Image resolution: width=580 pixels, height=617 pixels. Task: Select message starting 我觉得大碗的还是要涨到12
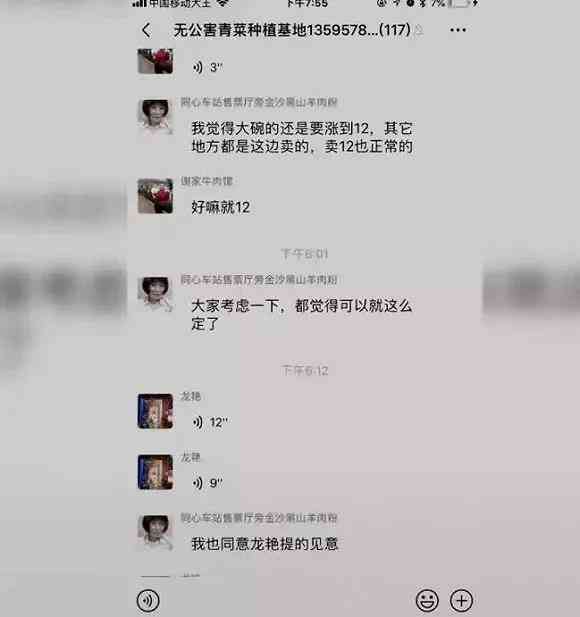click(302, 137)
